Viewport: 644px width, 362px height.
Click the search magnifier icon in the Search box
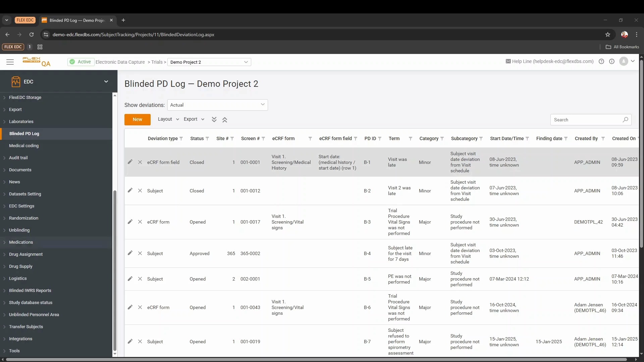625,120
